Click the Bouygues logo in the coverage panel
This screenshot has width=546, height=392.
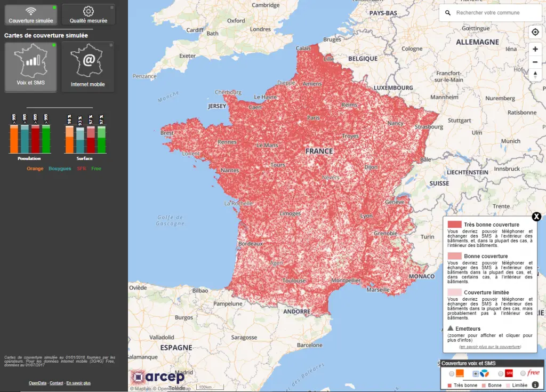coord(484,373)
